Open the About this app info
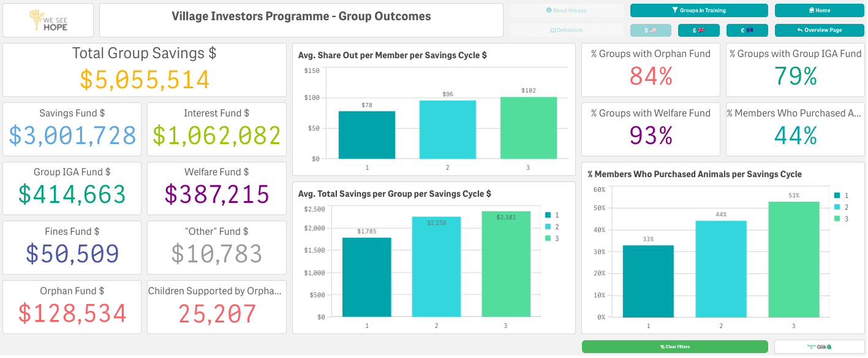Viewport: 868px width, 358px height. 567,10
